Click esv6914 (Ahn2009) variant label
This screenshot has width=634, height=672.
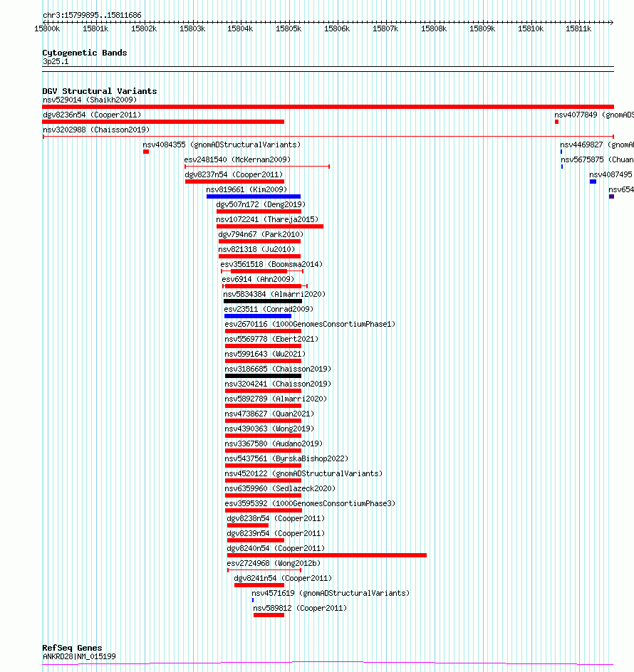[x=258, y=280]
